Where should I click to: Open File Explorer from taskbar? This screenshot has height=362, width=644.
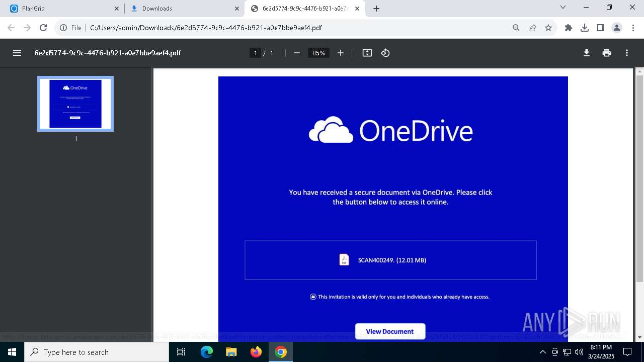231,352
